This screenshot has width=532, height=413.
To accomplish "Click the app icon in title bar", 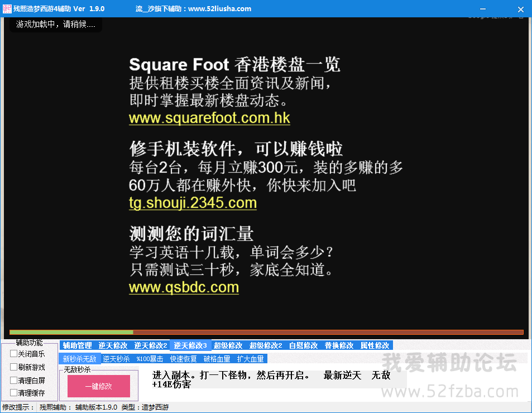I will pos(7,9).
